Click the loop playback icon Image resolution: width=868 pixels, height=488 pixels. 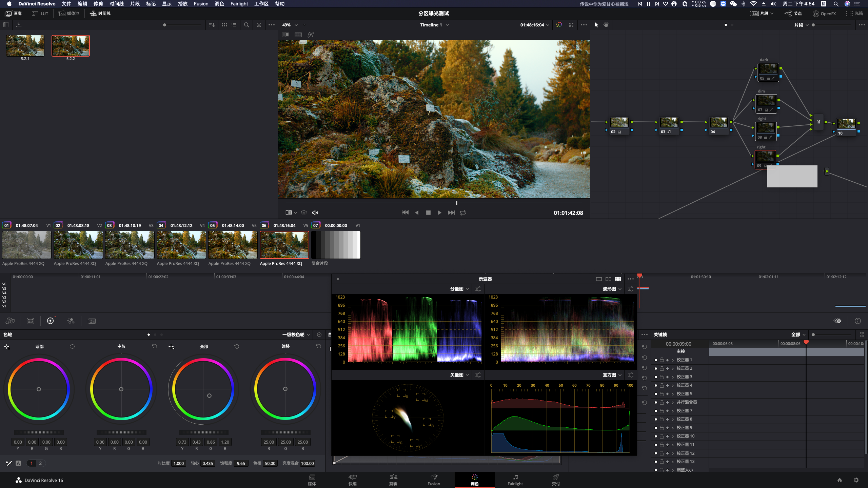click(463, 212)
